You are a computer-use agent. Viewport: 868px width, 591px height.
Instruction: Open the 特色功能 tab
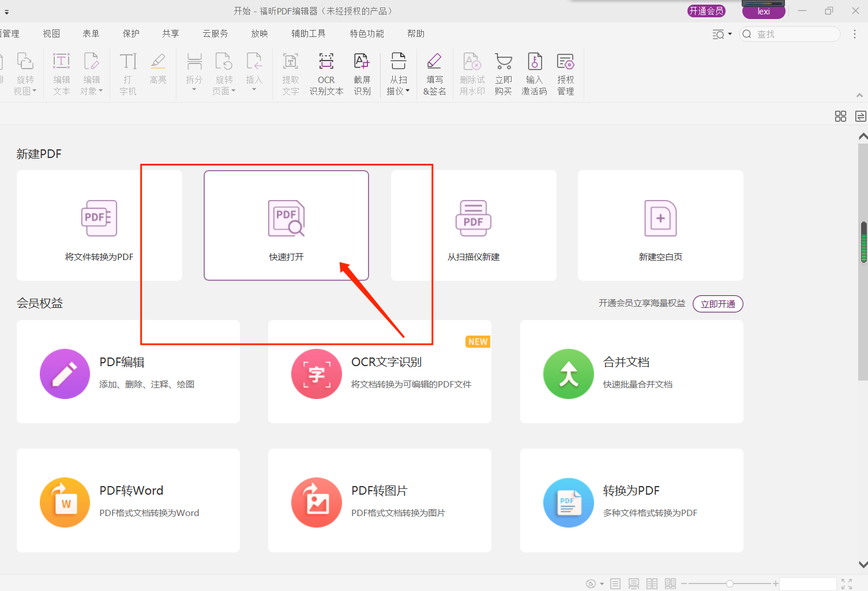367,33
